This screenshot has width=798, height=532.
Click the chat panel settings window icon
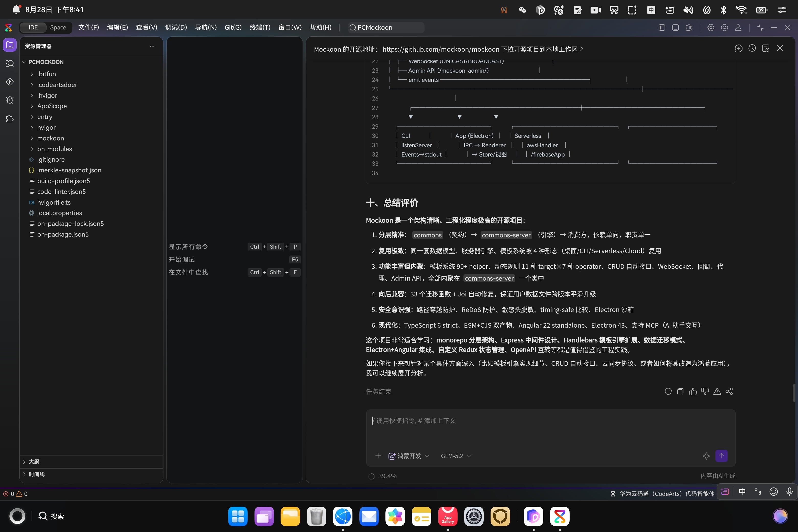[766, 49]
